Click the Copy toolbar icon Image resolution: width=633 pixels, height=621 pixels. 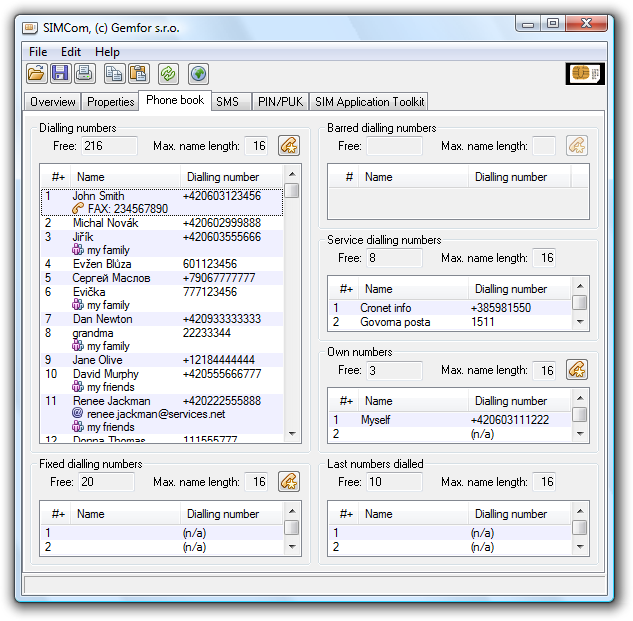114,73
